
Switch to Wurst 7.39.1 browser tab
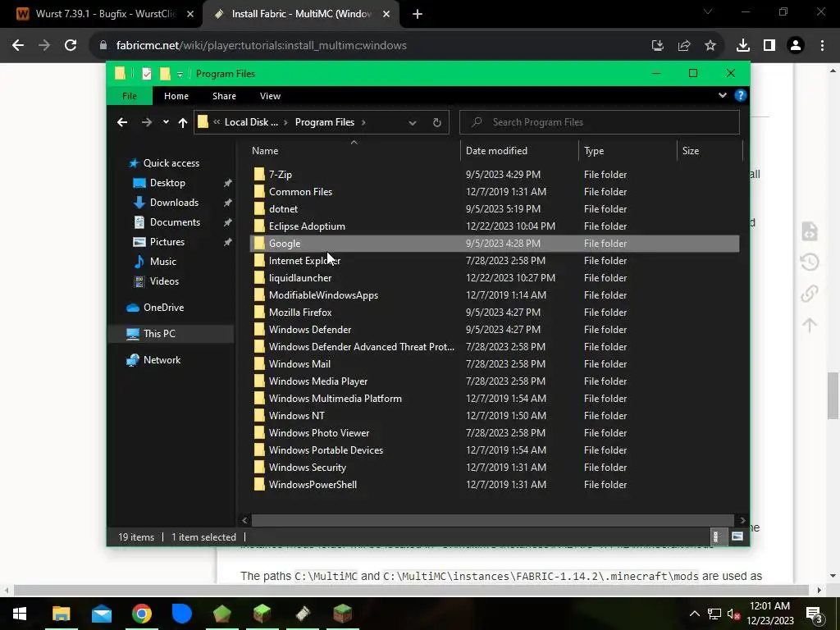tap(104, 14)
